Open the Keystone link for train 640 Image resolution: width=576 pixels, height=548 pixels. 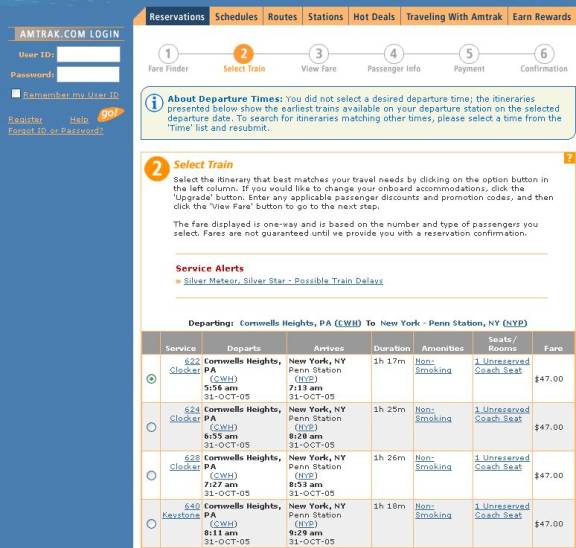pyautogui.click(x=181, y=515)
